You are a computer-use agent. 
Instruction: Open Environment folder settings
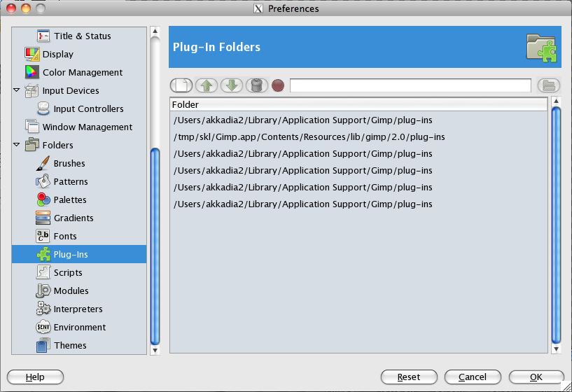click(80, 328)
